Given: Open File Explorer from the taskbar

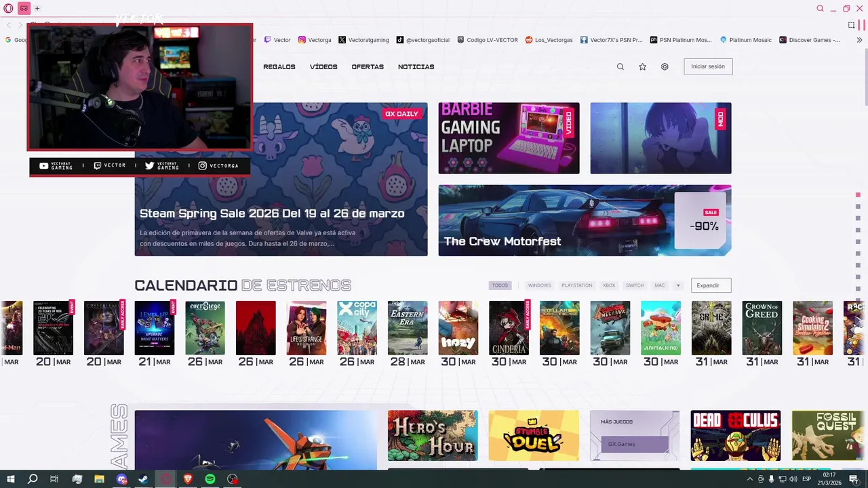Looking at the screenshot, I should tap(99, 479).
